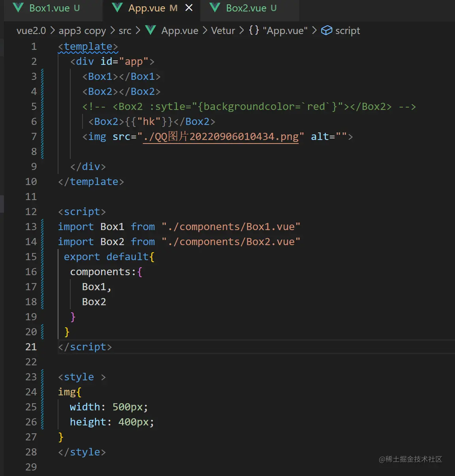
Task: Click the Vue icon on Box2.vue tab
Action: 215,8
